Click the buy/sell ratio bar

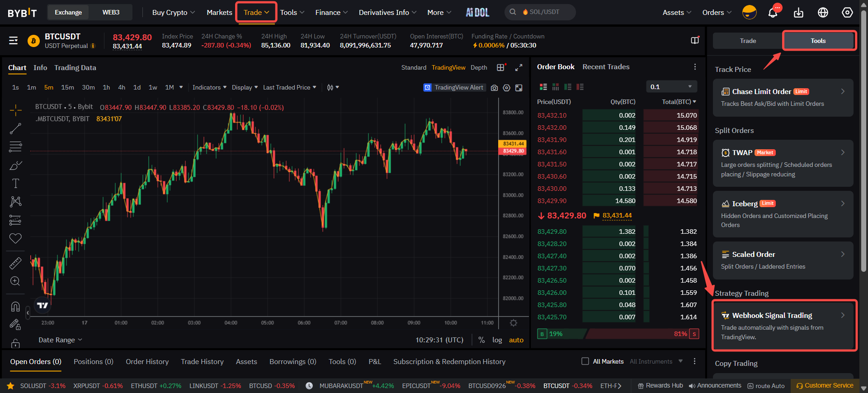point(618,334)
